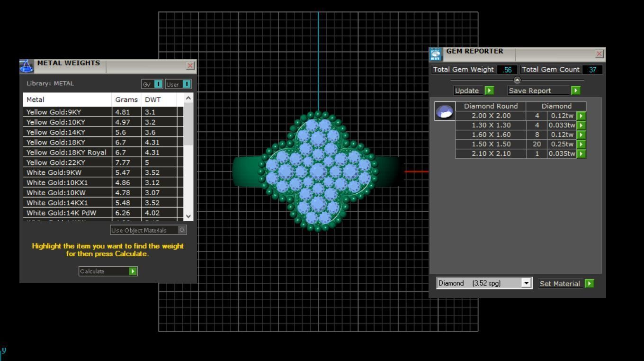The width and height of the screenshot is (644, 361).
Task: Toggle the Use Object Materials option
Action: pyautogui.click(x=182, y=230)
